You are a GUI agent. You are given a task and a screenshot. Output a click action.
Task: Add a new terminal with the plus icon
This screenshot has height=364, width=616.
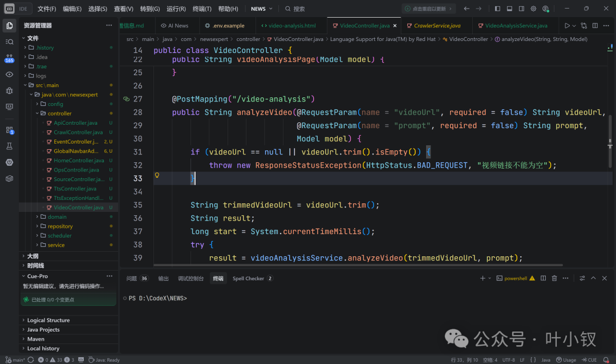[x=483, y=278]
